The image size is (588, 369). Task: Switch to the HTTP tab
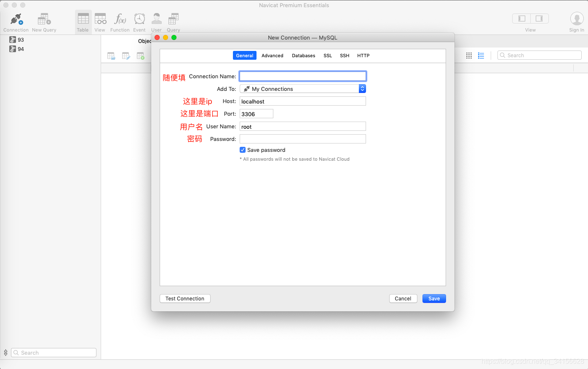pyautogui.click(x=363, y=56)
